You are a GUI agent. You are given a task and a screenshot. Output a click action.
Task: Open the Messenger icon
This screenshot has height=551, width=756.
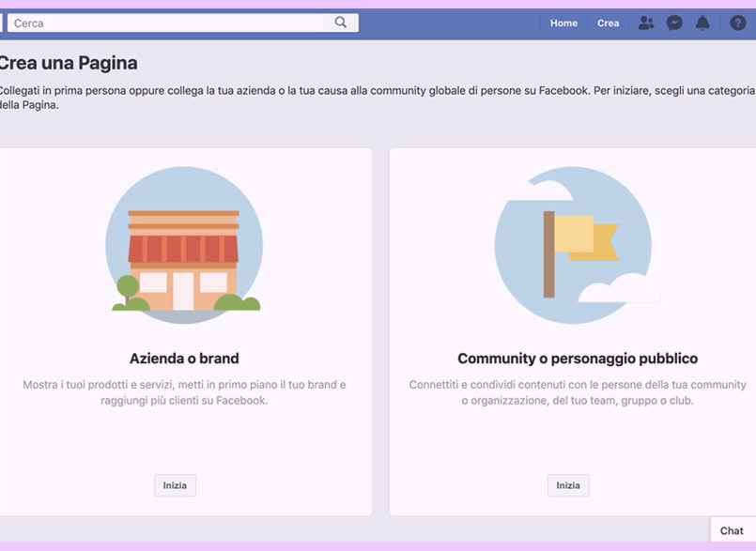point(674,23)
